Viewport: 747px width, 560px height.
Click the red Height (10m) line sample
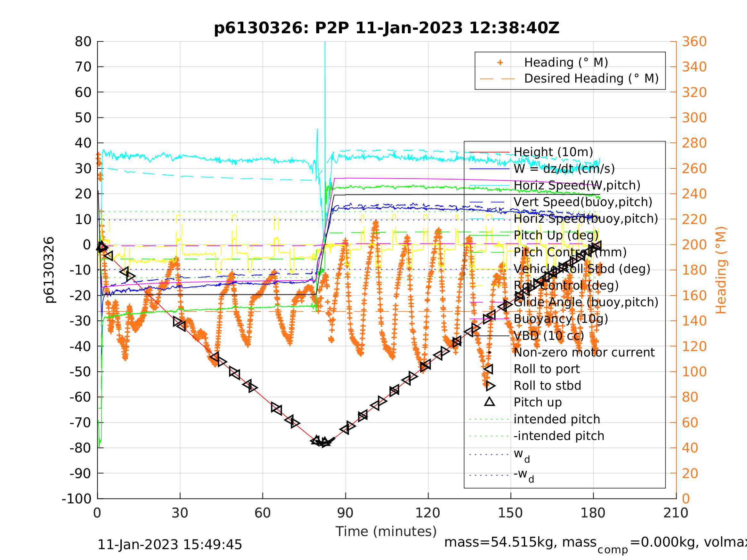[x=489, y=152]
